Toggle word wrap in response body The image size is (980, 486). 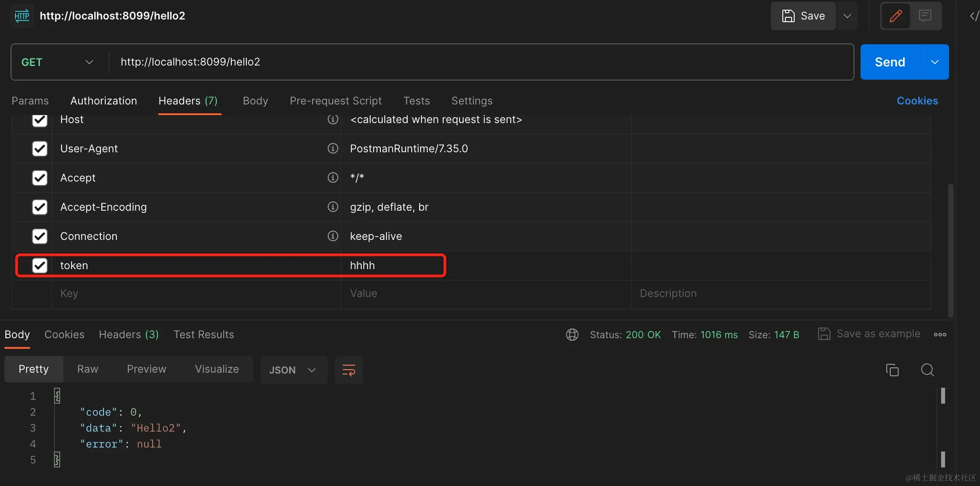click(x=348, y=370)
